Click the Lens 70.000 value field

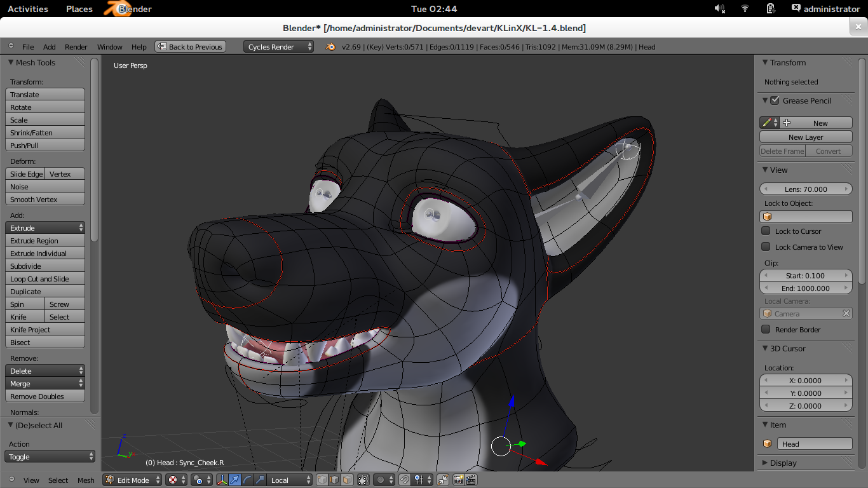[x=806, y=189]
